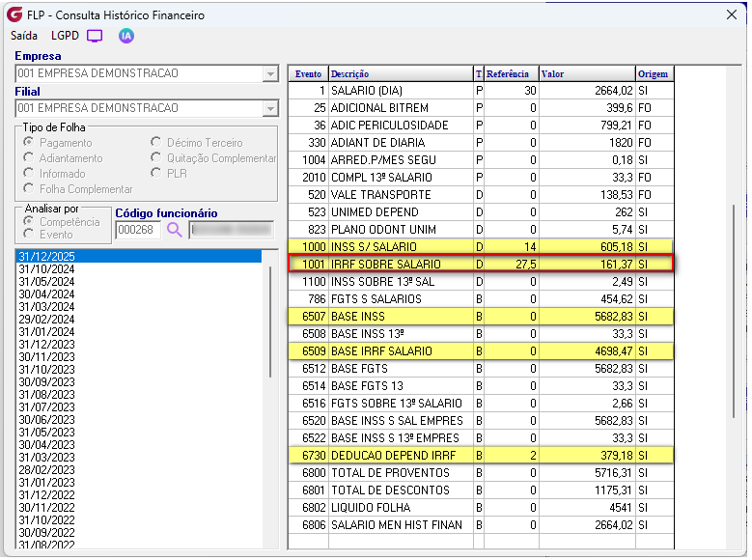
Task: Select date 29/02/2024 in list
Action: pos(139,320)
